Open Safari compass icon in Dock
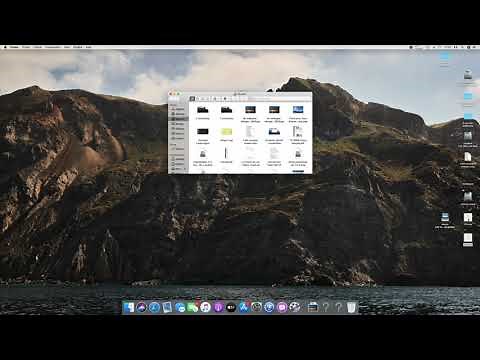This screenshot has width=480, height=360. [x=154, y=307]
